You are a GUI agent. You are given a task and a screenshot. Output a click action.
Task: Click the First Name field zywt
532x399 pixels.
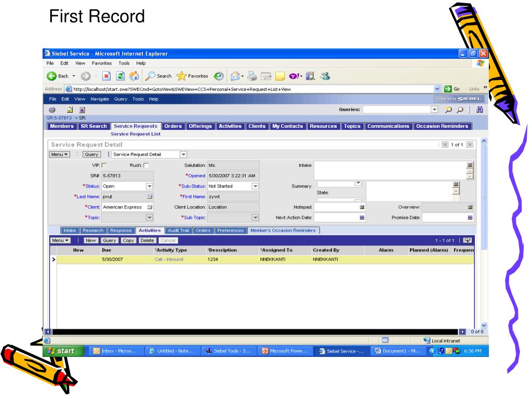[x=233, y=196]
